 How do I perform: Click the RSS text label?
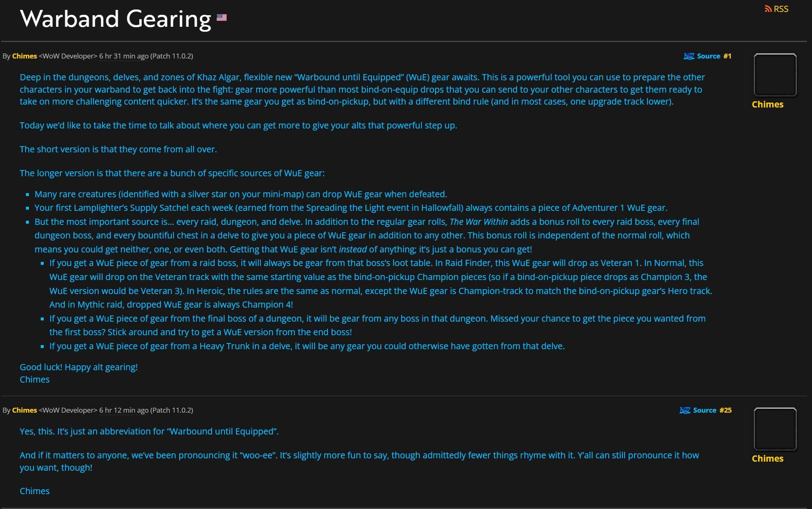point(781,9)
